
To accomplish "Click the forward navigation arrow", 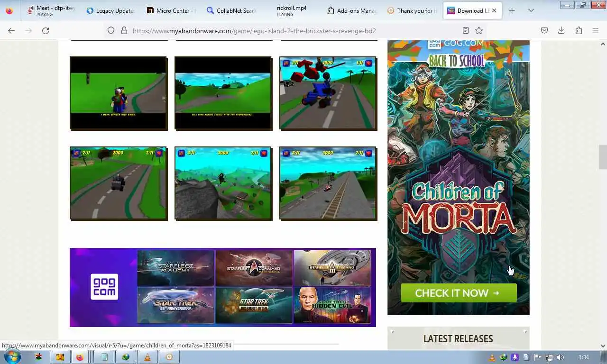I will [x=28, y=30].
